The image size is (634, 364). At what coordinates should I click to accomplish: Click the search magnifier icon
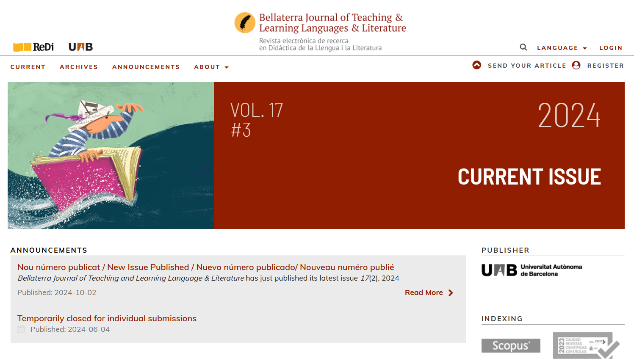[523, 47]
